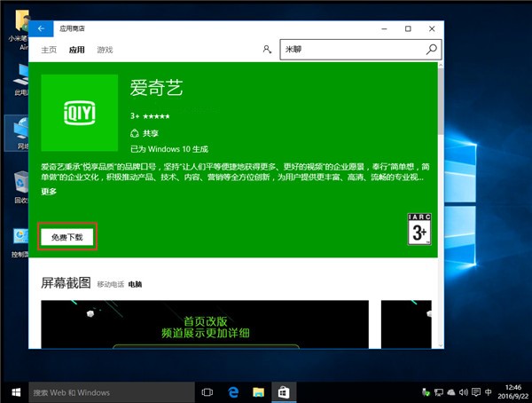The width and height of the screenshot is (532, 403).
Task: Open Task View in the taskbar
Action: pos(207,392)
